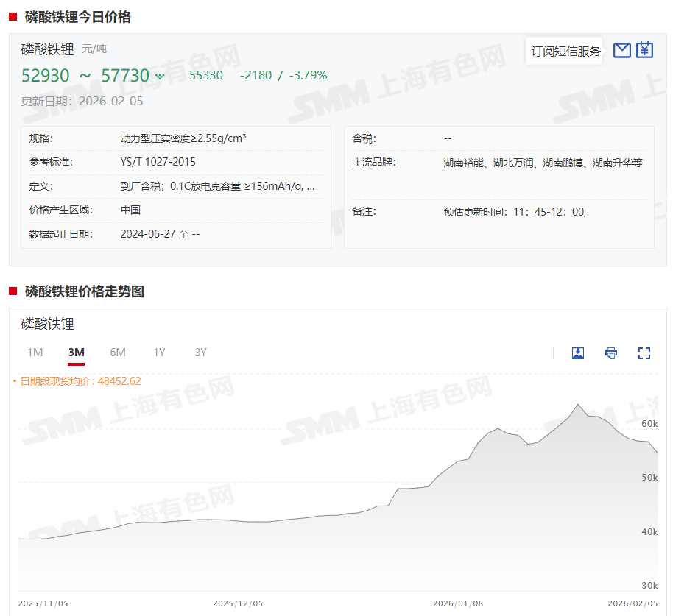Switch chart range to 1M
Image resolution: width=673 pixels, height=616 pixels.
pos(35,353)
